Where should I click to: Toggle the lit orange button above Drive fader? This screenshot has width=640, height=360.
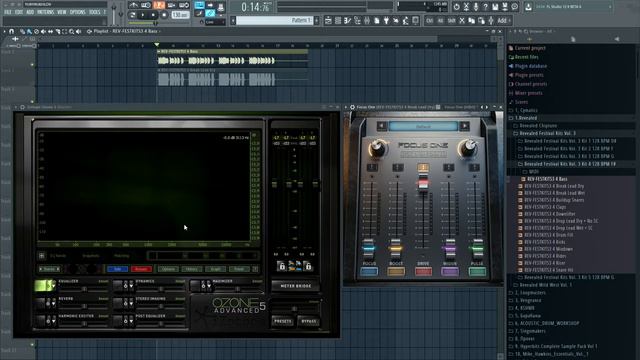coord(423,167)
